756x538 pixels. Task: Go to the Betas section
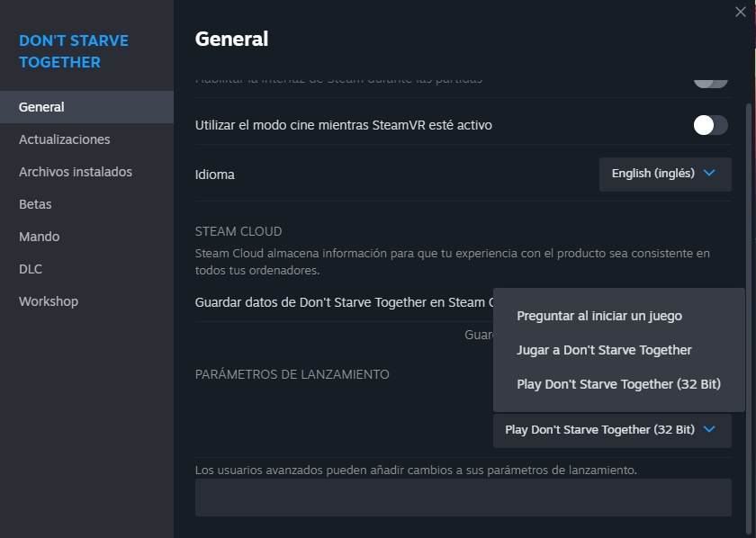tap(35, 204)
